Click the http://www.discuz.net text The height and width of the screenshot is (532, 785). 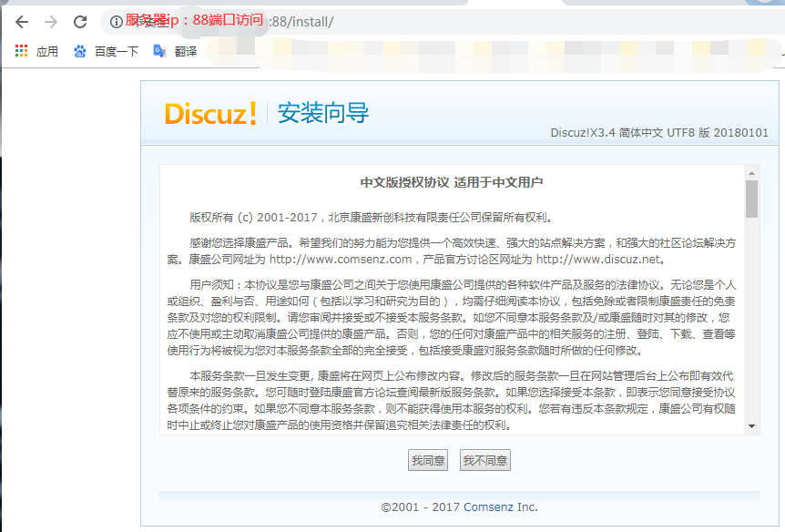tap(598, 259)
